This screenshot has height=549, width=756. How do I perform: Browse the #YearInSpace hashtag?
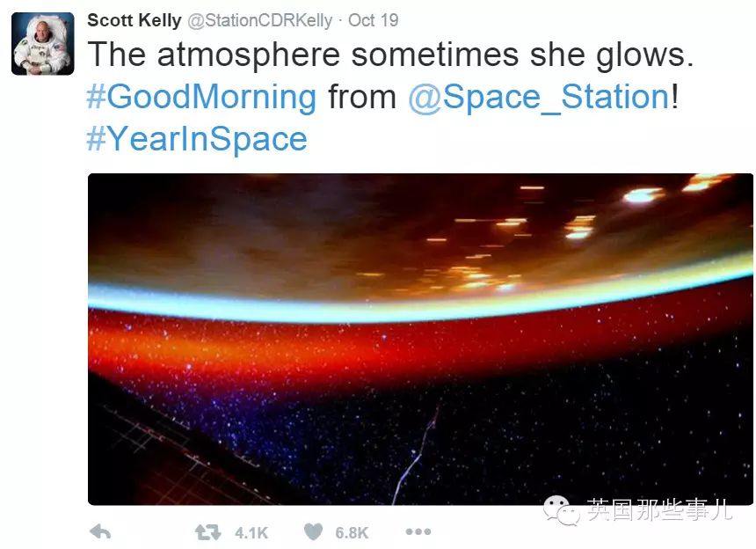pyautogui.click(x=197, y=139)
